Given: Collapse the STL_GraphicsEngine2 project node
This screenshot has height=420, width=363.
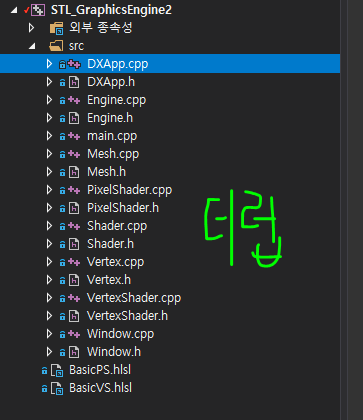Looking at the screenshot, I should click(x=14, y=10).
